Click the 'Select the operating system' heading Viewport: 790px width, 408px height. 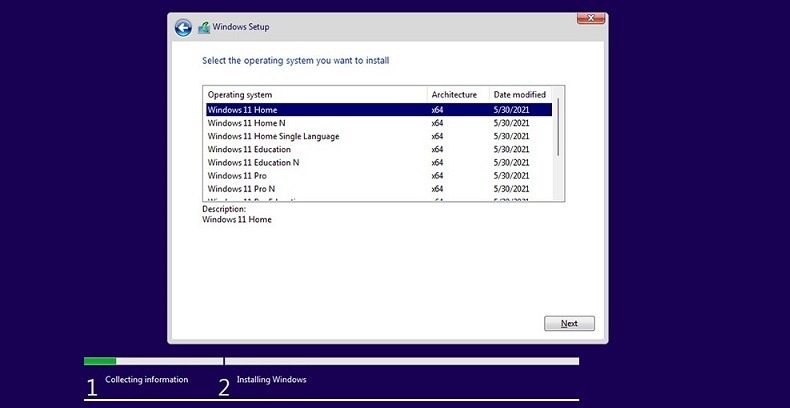coord(296,61)
